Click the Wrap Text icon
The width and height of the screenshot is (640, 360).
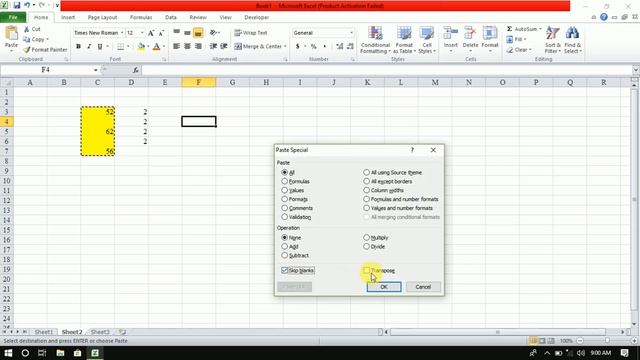tap(238, 33)
